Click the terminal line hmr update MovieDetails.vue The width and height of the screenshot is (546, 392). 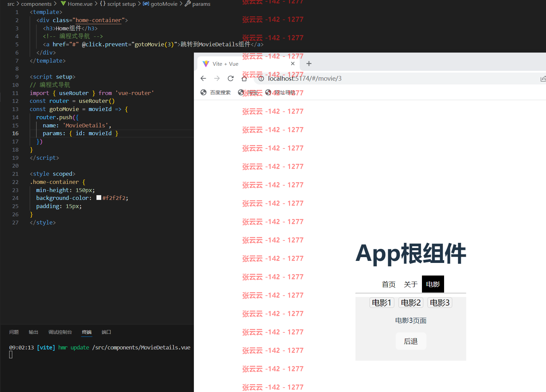(100, 347)
